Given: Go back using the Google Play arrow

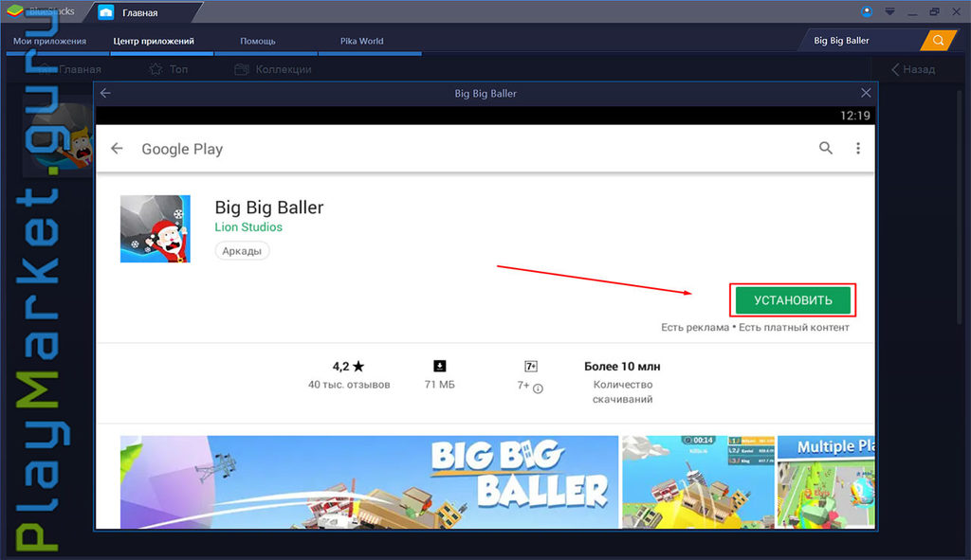Looking at the screenshot, I should [117, 149].
